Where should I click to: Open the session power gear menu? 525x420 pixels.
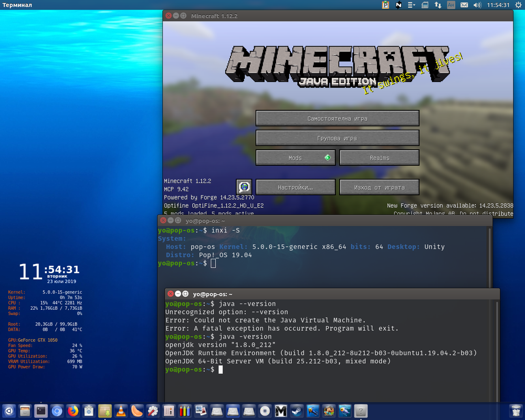click(518, 5)
